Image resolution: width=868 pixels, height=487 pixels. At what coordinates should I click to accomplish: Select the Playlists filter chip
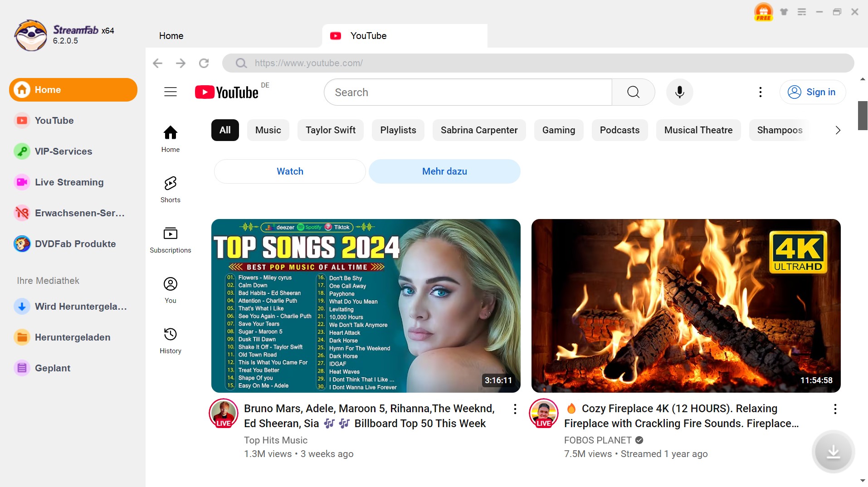[398, 130]
